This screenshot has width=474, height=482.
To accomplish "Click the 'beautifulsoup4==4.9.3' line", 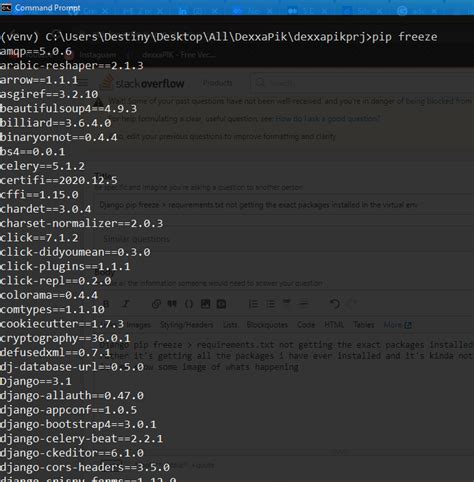I will click(68, 109).
